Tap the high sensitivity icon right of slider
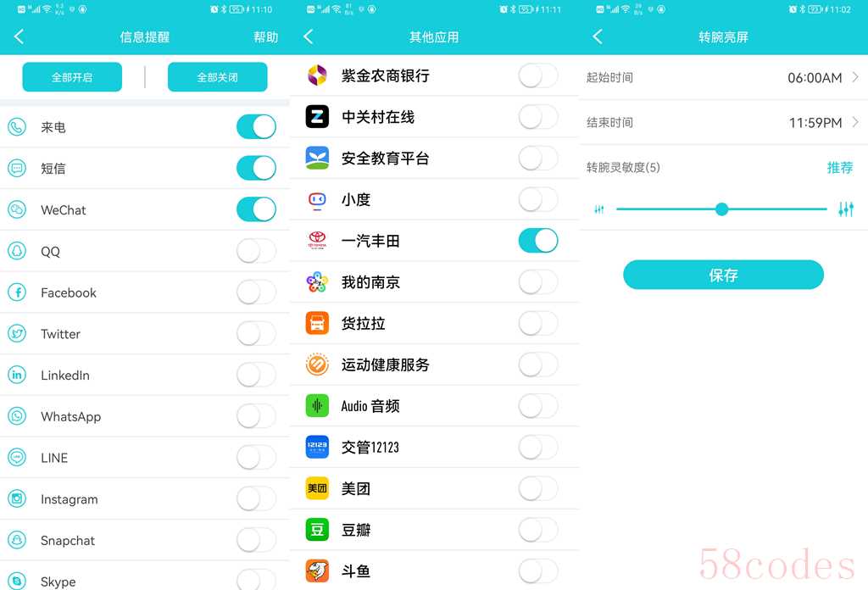868x590 pixels. (x=846, y=209)
